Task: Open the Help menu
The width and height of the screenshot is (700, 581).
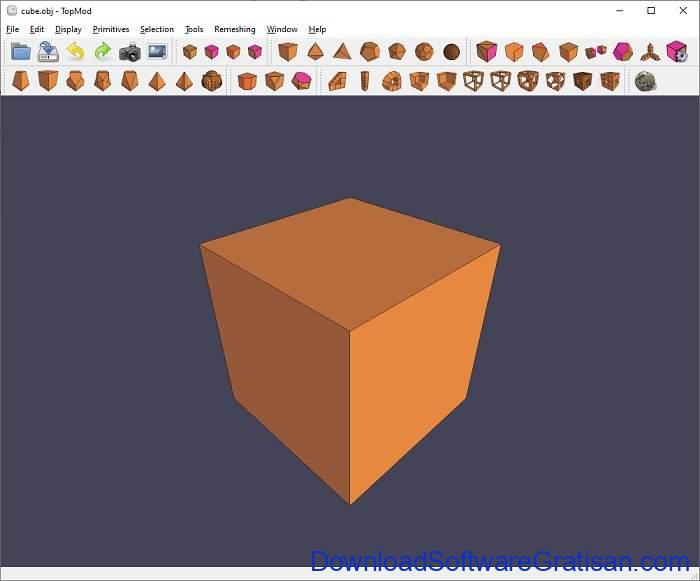Action: [x=317, y=29]
